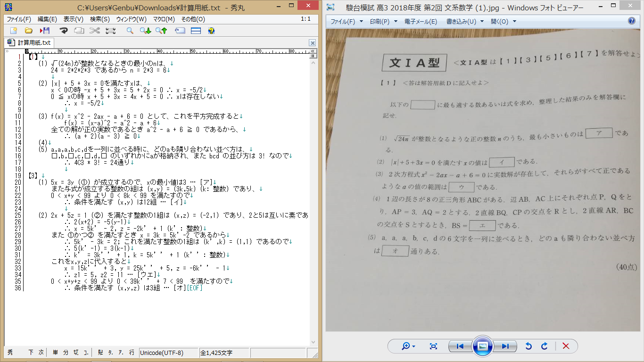Rotate the photo counterclockwise
Viewport: 644px width, 362px height.
tap(528, 346)
